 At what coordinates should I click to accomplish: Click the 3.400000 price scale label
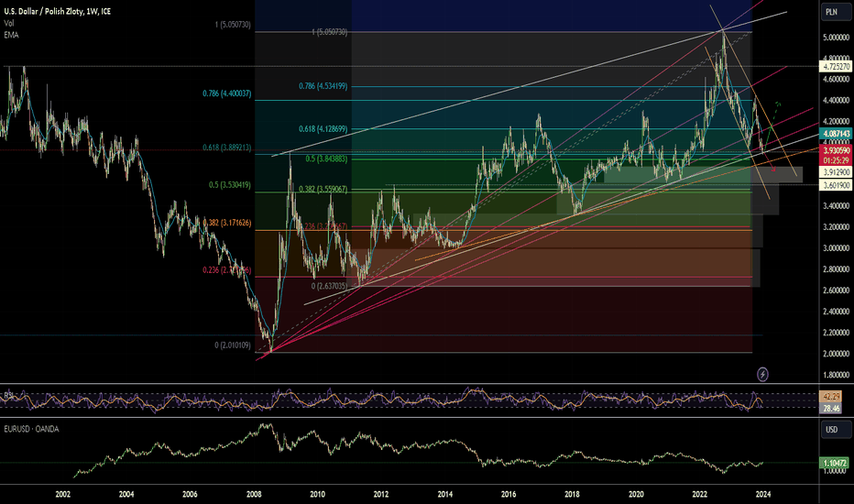(x=836, y=206)
